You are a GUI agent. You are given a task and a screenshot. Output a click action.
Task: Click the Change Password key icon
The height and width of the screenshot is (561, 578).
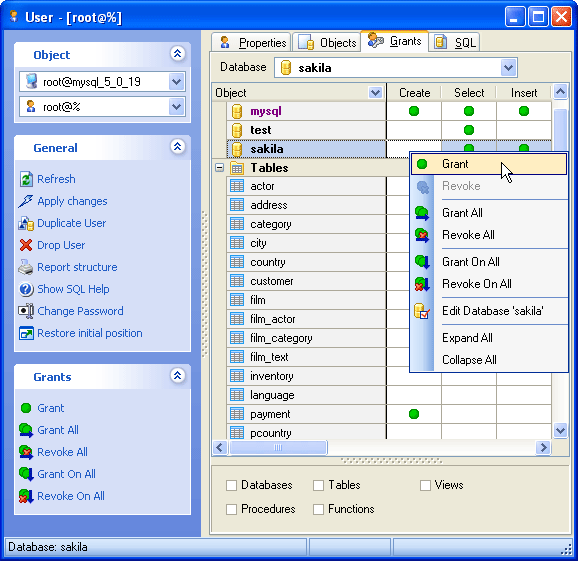[x=26, y=311]
